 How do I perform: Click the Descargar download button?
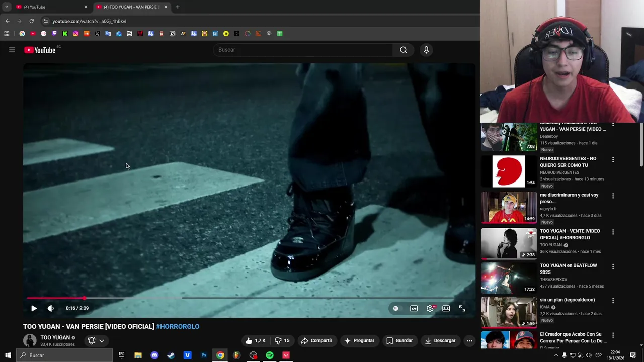[440, 340]
